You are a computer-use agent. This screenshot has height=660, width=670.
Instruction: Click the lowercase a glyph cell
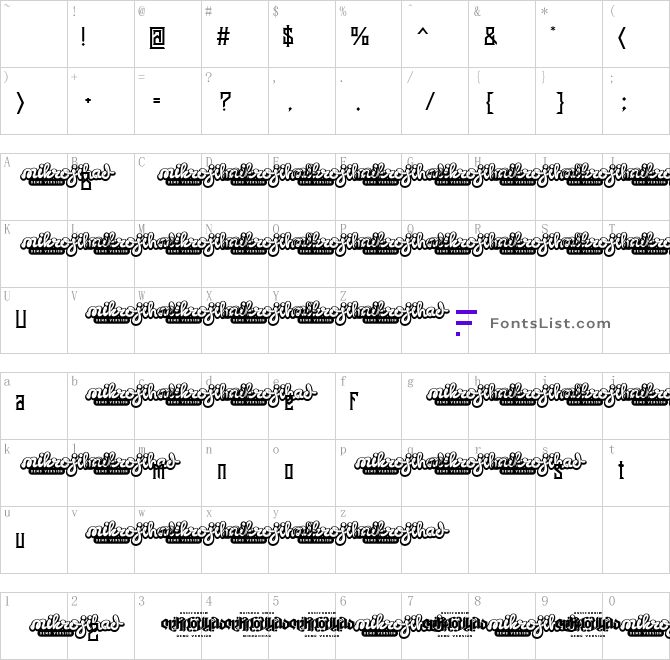(x=20, y=403)
